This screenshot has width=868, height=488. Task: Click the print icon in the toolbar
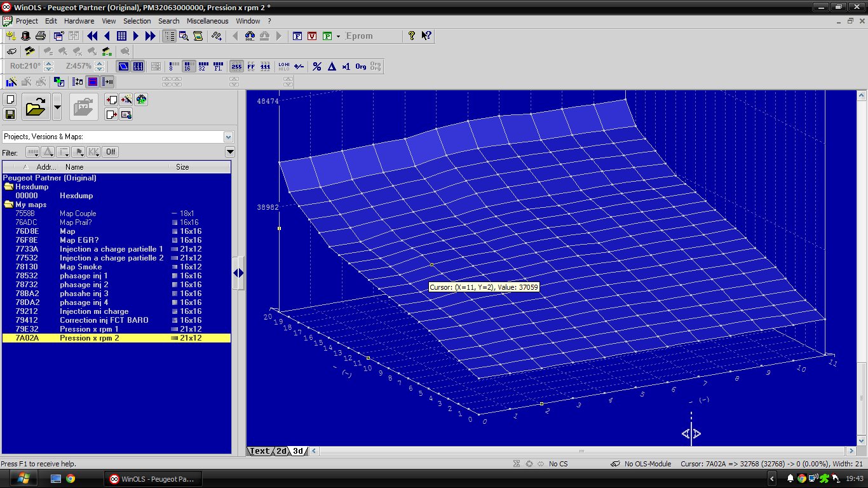41,36
